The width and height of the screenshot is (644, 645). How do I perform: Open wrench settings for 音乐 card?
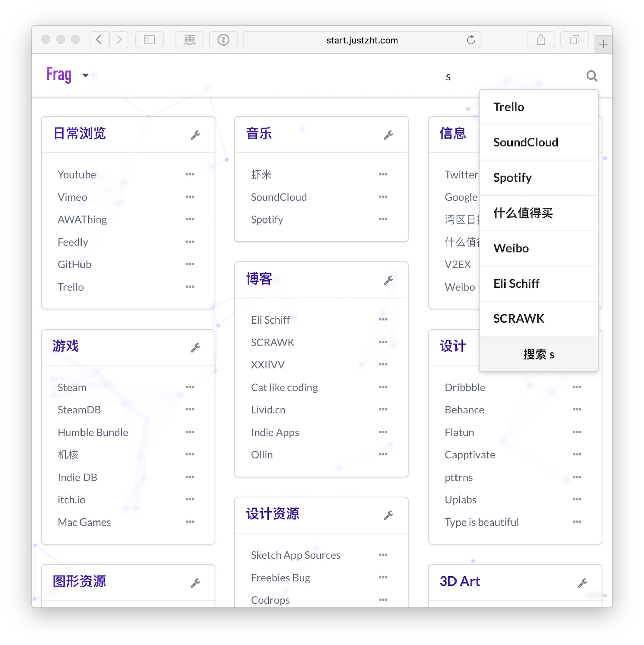coord(388,135)
